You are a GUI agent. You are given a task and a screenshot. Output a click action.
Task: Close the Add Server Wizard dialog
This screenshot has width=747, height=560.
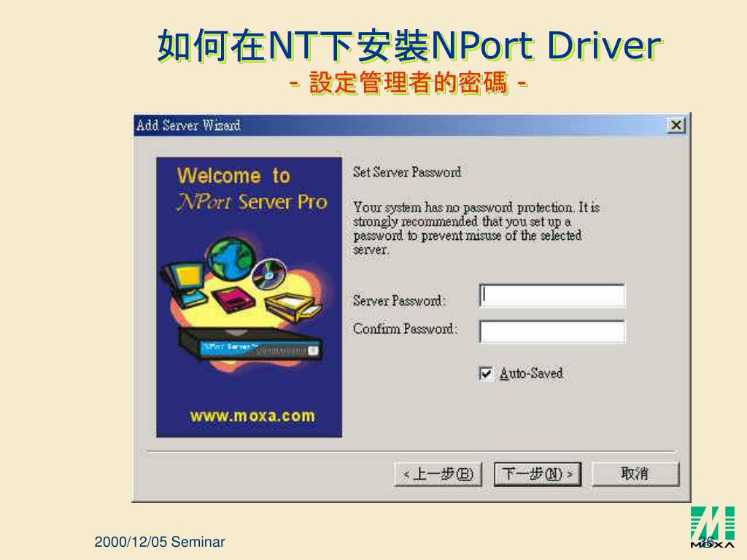pos(676,125)
